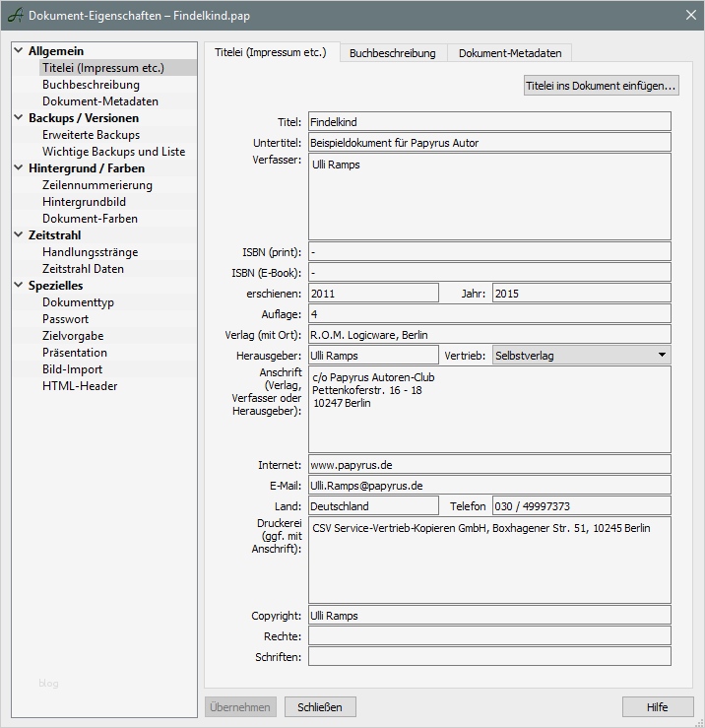Open Zeilennummerierung settings
The width and height of the screenshot is (705, 728).
tap(97, 185)
